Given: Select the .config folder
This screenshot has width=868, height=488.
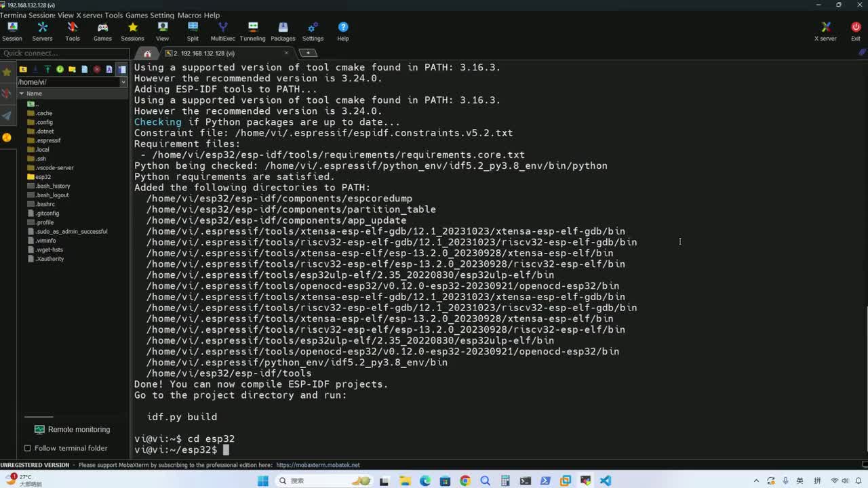Looking at the screenshot, I should point(39,122).
